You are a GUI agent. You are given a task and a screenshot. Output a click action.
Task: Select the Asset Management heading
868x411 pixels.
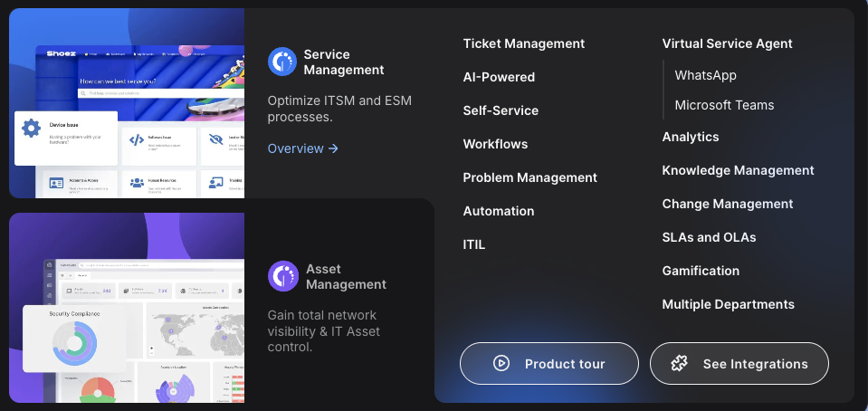(x=346, y=276)
